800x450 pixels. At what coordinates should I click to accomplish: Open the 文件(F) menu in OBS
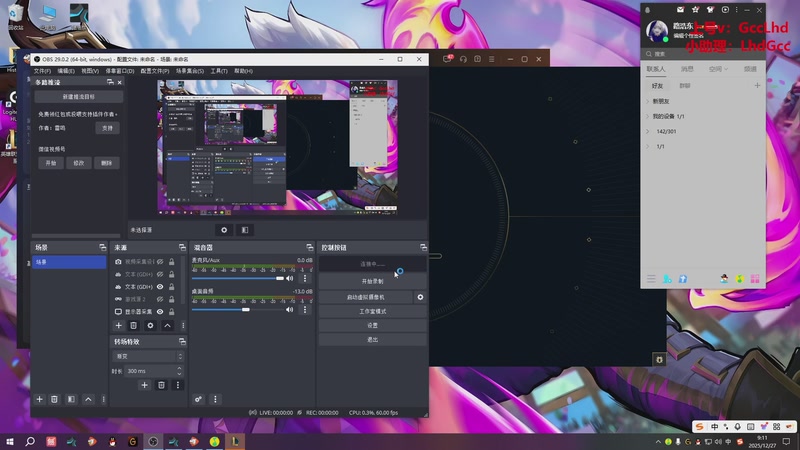(x=42, y=71)
